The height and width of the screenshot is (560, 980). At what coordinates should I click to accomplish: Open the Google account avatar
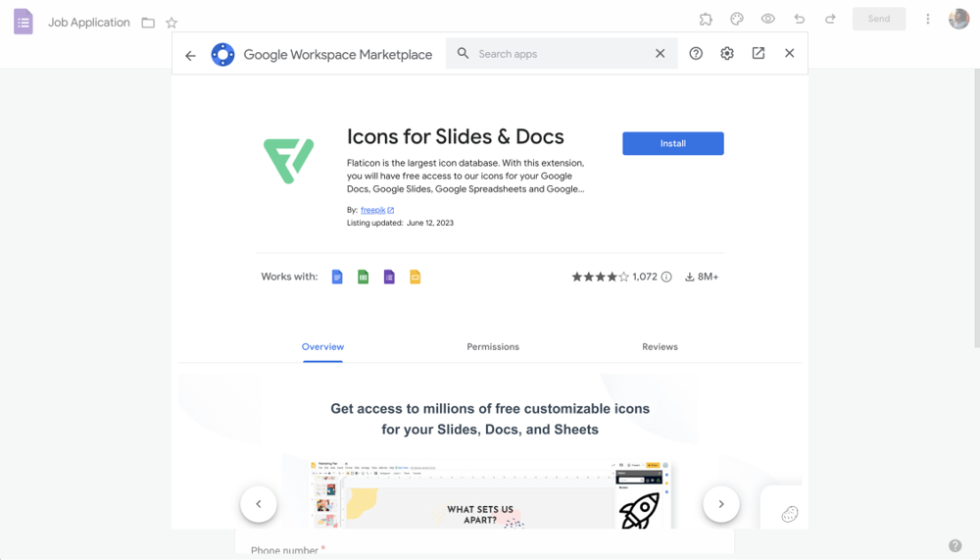click(958, 19)
